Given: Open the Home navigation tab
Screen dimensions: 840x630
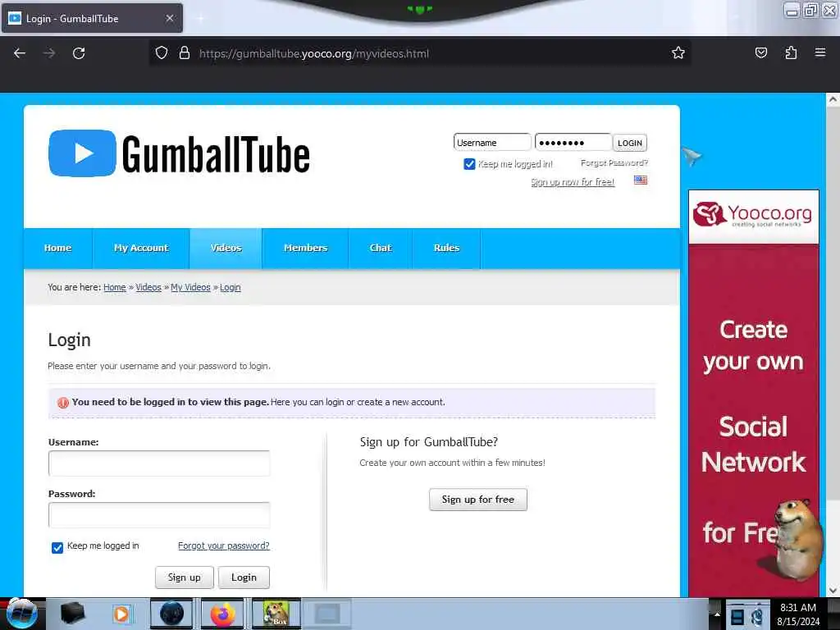Looking at the screenshot, I should click(x=58, y=248).
